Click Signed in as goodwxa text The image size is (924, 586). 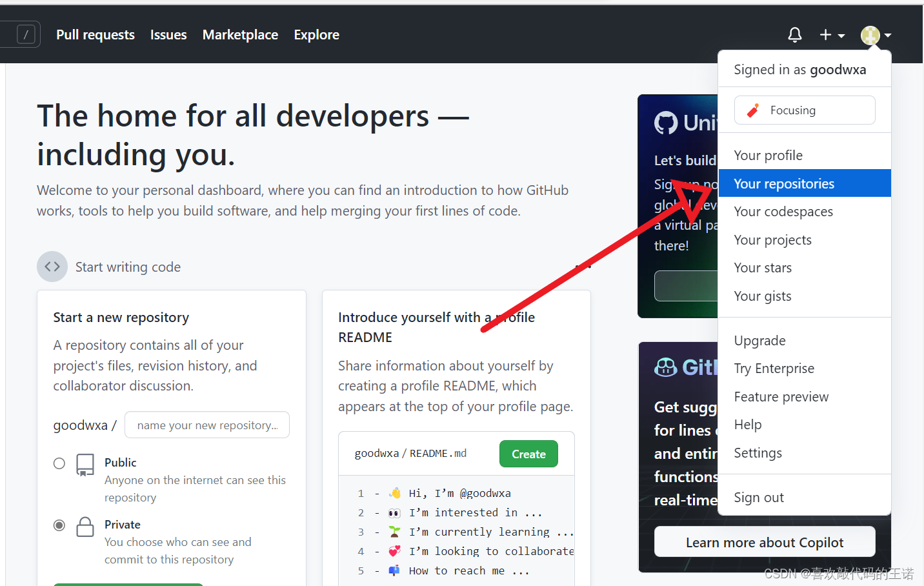pyautogui.click(x=800, y=70)
